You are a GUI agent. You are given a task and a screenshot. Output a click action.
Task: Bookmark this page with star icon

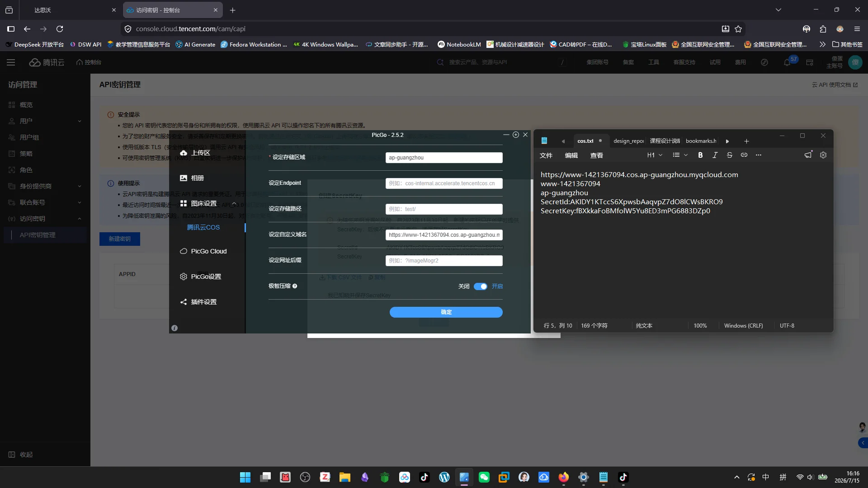click(738, 29)
